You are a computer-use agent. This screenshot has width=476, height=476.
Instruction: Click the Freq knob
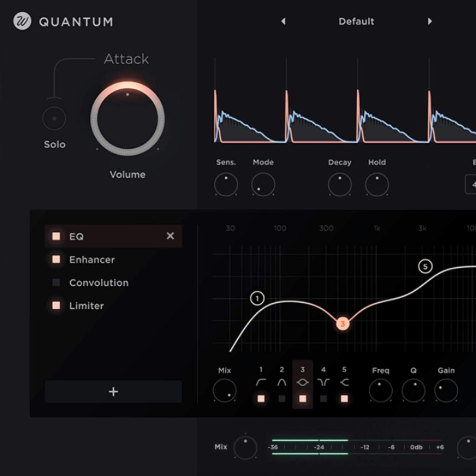[x=380, y=390]
